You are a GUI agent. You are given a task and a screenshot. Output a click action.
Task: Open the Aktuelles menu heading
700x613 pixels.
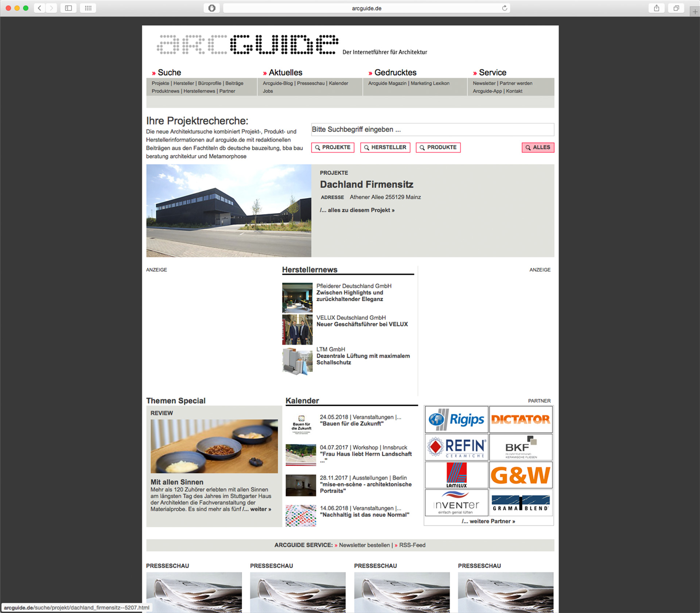(285, 73)
